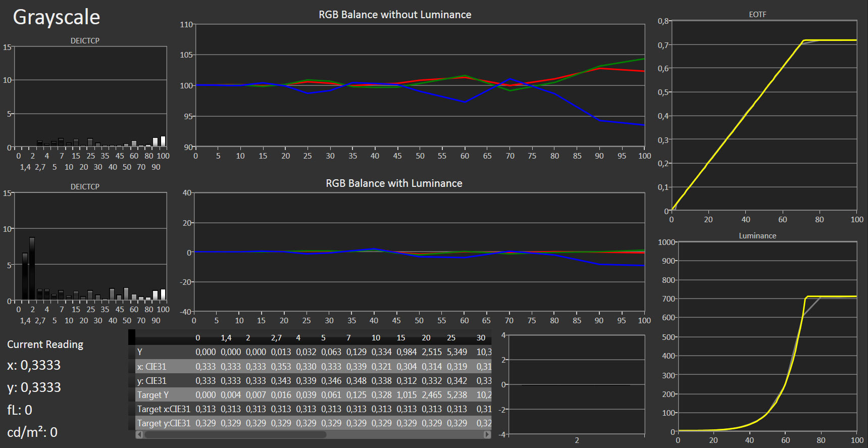Click the right scroll arrow under the data table

(x=487, y=434)
